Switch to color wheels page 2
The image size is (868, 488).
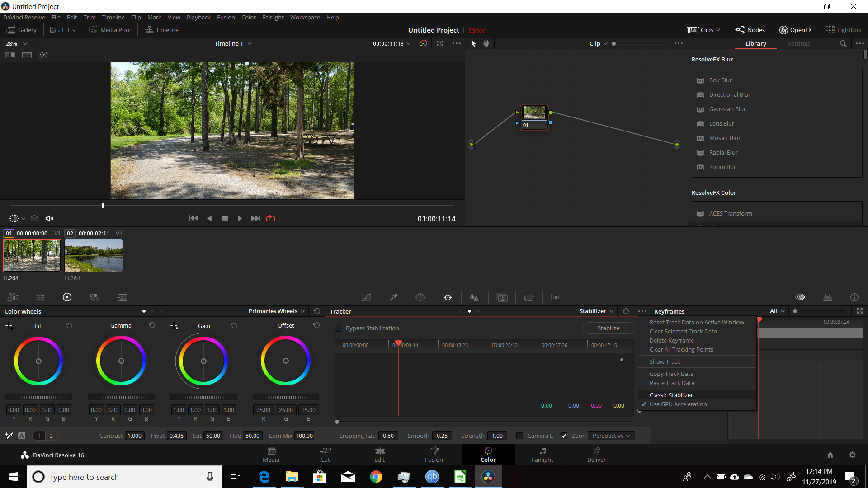coord(51,436)
